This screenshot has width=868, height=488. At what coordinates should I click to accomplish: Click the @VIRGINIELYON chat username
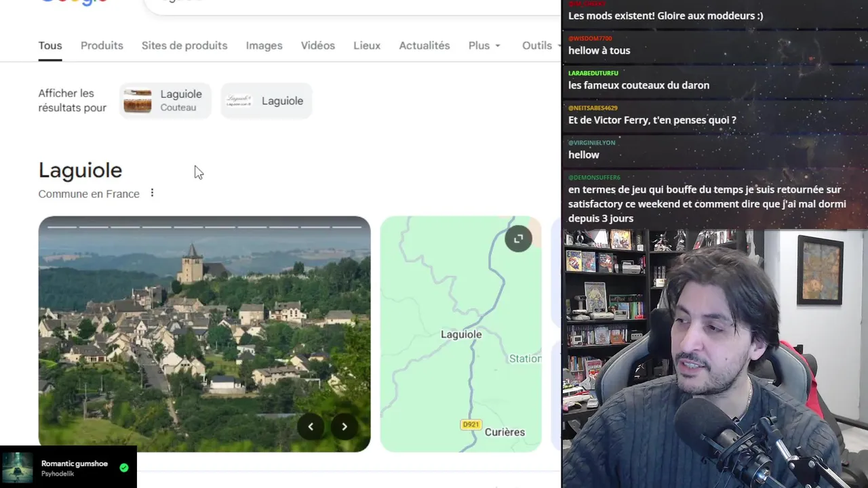pyautogui.click(x=591, y=142)
